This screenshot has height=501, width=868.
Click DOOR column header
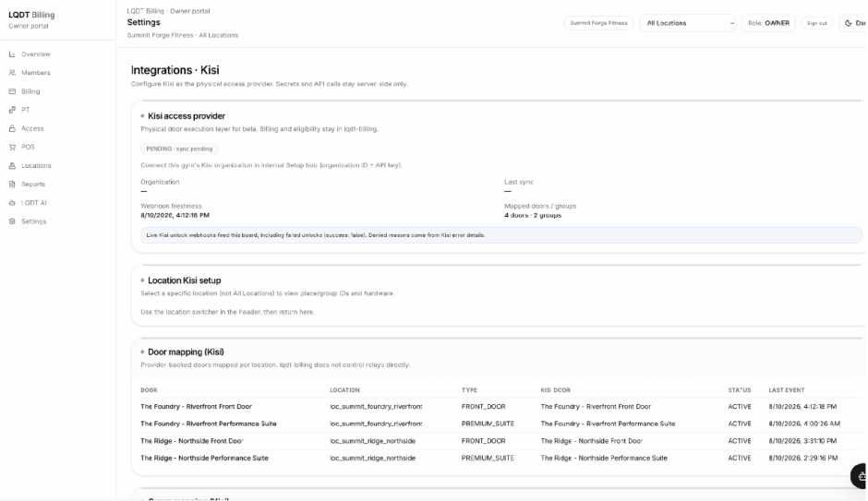point(149,390)
